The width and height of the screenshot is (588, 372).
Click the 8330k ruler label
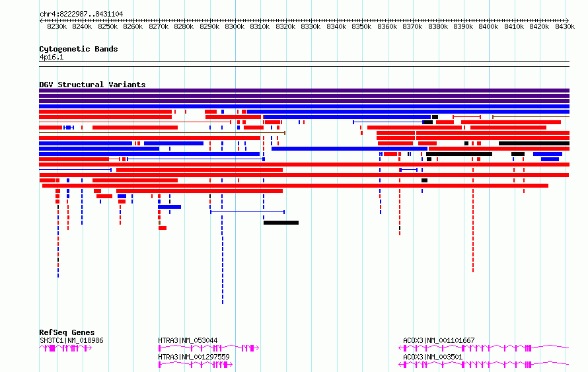[x=311, y=26]
